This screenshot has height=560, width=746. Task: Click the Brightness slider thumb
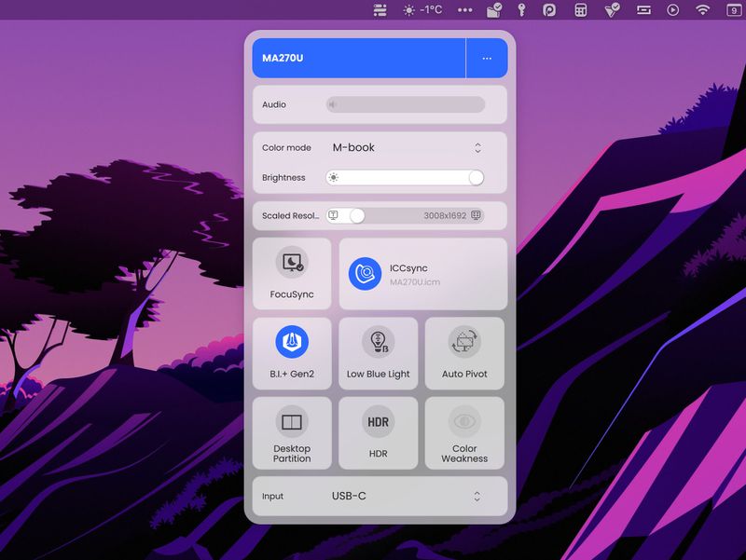point(476,178)
